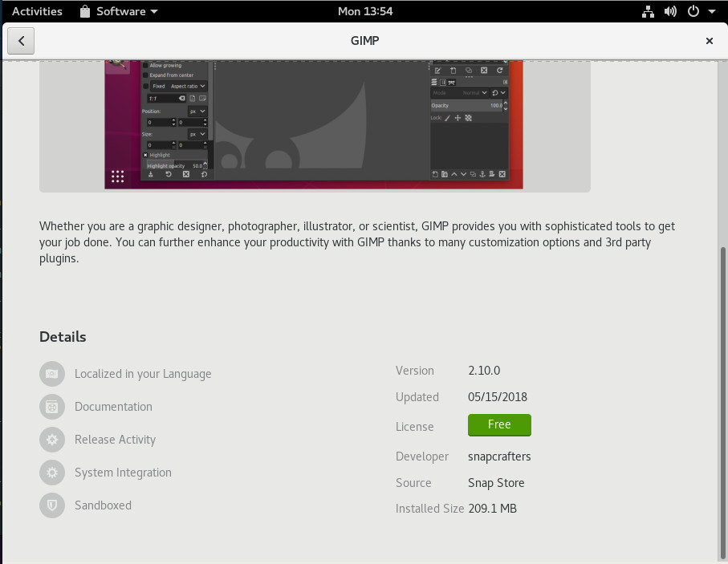The width and height of the screenshot is (728, 564).
Task: Click the vertical scrollbar on the right
Action: pyautogui.click(x=722, y=401)
